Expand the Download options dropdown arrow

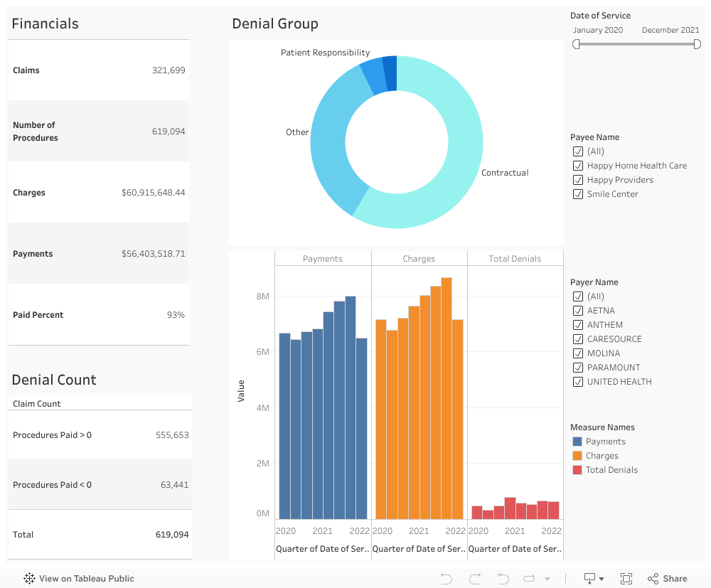[602, 579]
